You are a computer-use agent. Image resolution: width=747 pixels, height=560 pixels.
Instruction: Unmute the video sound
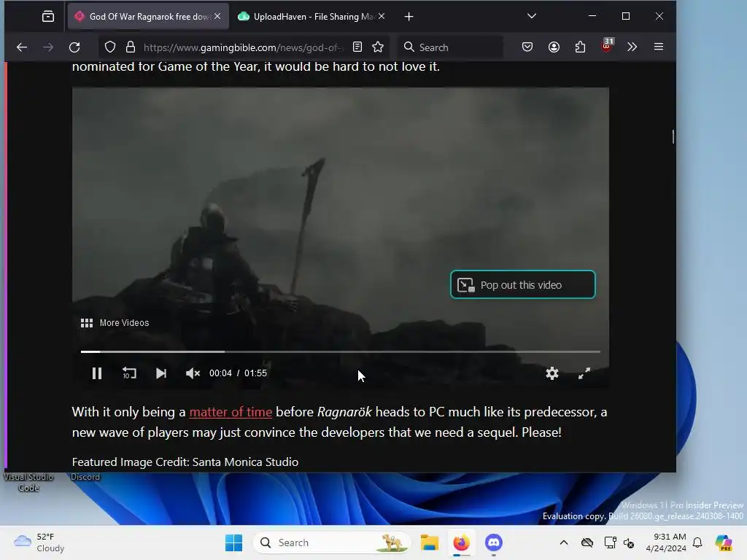(x=193, y=373)
